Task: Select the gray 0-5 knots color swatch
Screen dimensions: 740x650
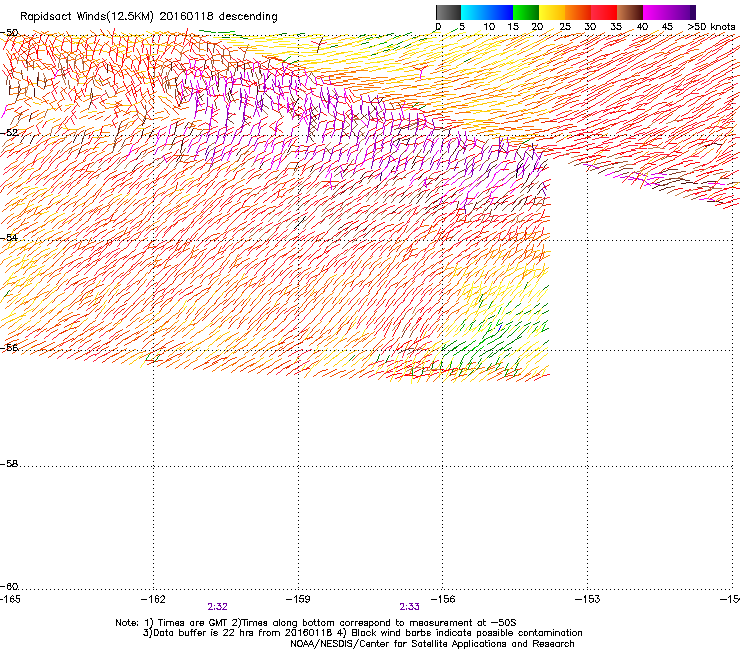Action: point(448,12)
